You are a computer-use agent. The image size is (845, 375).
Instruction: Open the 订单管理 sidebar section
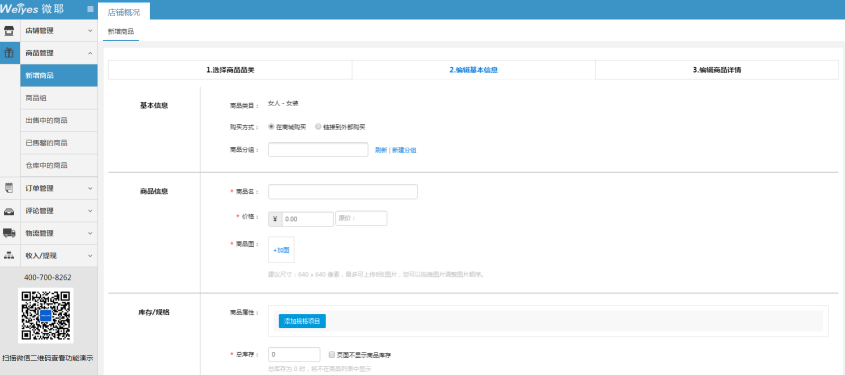pos(59,188)
